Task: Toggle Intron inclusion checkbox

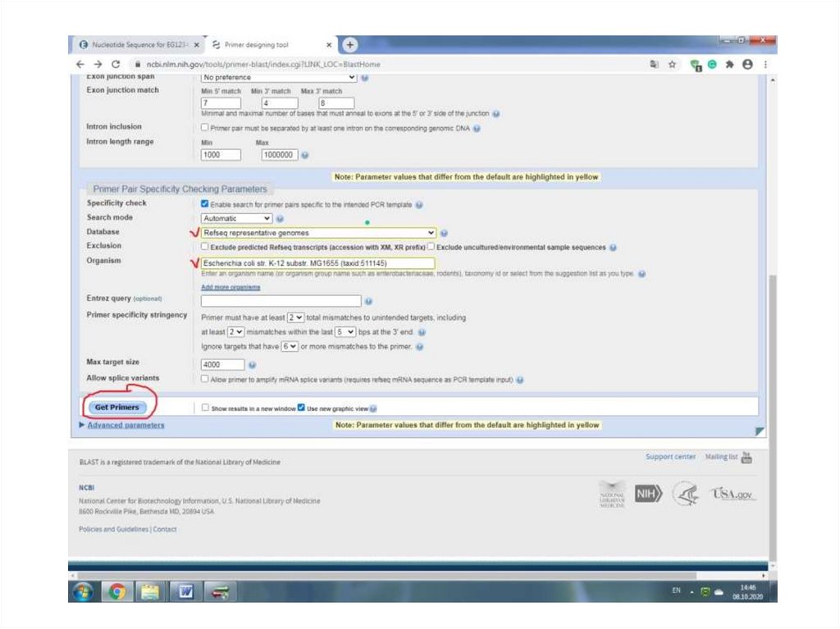Action: coord(204,127)
